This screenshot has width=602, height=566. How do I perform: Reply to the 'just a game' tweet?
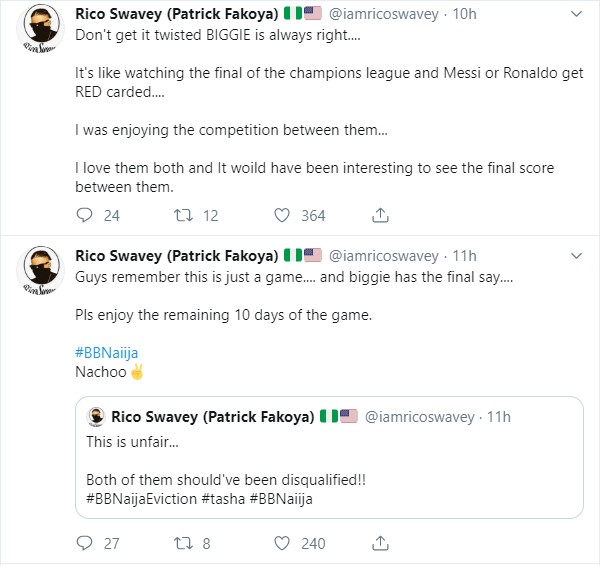tap(84, 543)
